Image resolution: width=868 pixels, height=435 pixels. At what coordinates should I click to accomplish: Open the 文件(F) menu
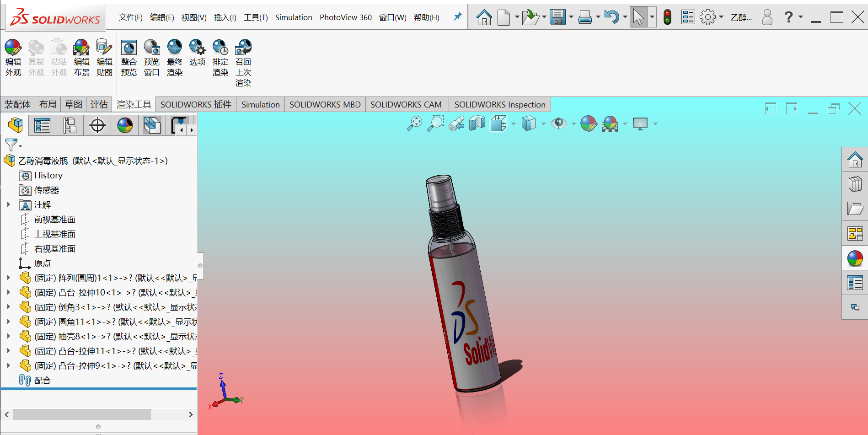click(131, 17)
